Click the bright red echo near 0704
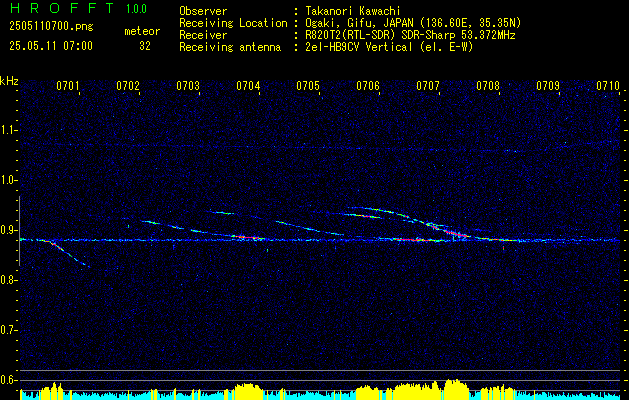 (x=249, y=238)
